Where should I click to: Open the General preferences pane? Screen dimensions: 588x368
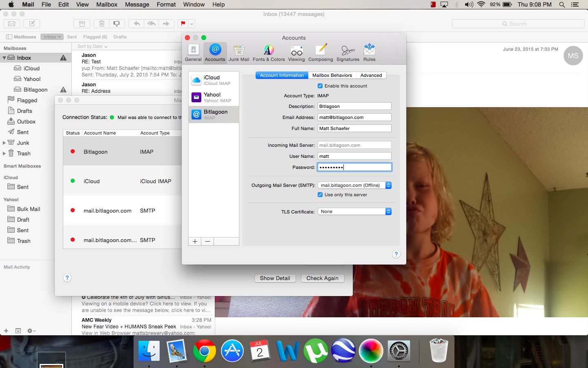tap(193, 53)
